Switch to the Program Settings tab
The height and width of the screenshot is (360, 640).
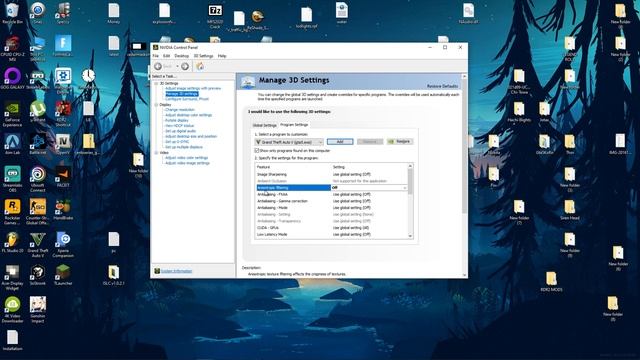(294, 125)
